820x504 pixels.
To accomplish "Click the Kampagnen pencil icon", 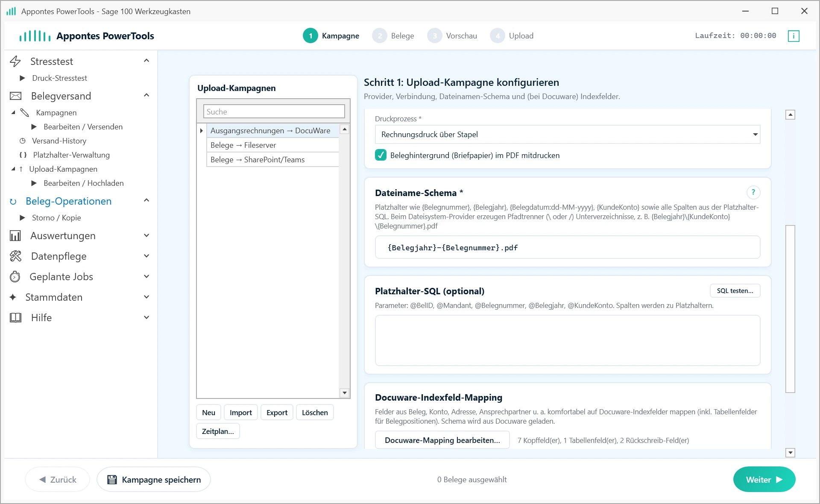I will point(25,113).
